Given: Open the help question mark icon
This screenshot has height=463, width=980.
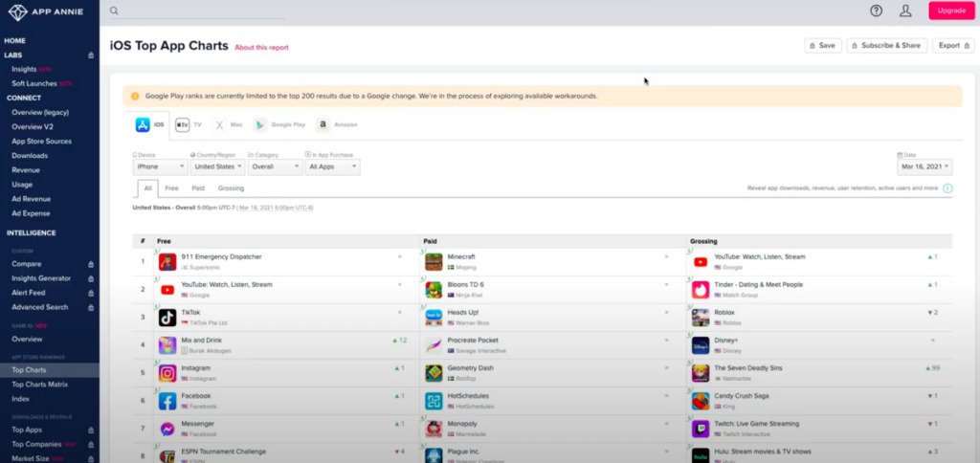Looking at the screenshot, I should tap(876, 11).
